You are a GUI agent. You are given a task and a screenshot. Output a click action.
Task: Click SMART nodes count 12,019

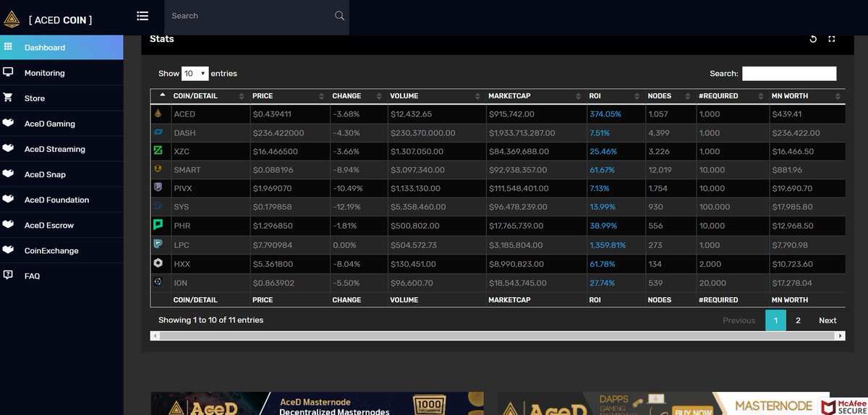[x=660, y=170]
